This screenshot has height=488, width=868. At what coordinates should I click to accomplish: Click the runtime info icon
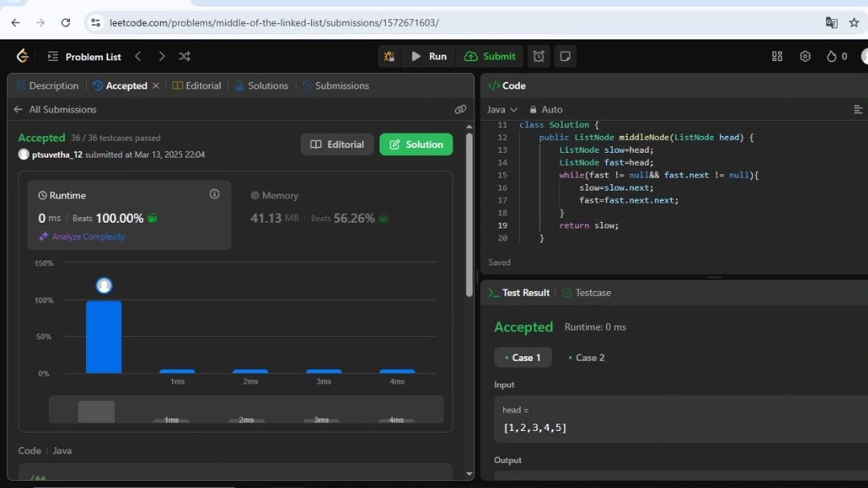215,195
